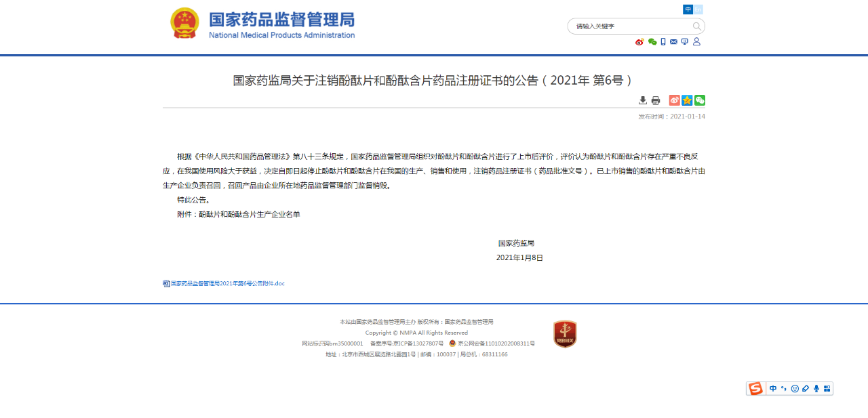Click the user account icon in the header
This screenshot has height=418, width=868.
pos(696,42)
